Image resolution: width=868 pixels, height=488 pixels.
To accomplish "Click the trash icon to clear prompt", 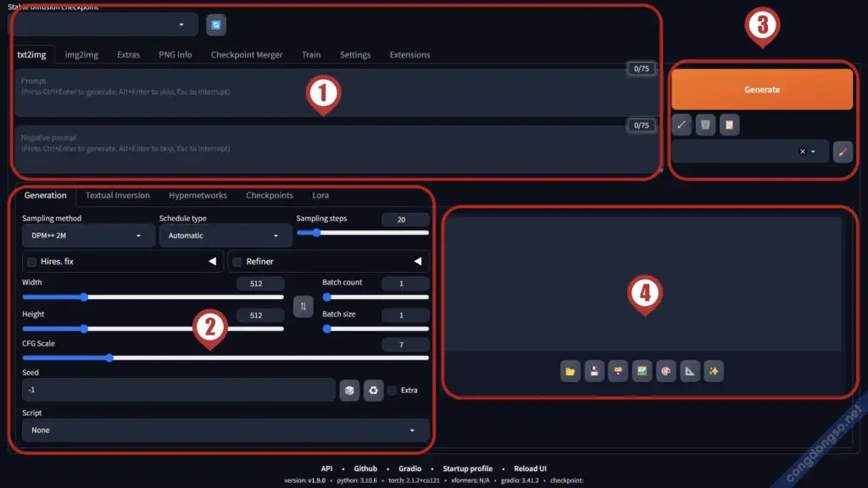I will pyautogui.click(x=705, y=125).
